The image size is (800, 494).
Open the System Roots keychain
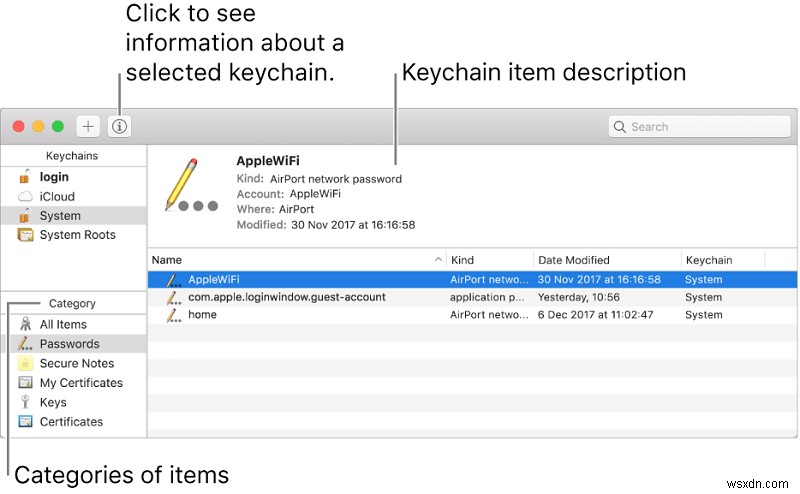pos(77,235)
